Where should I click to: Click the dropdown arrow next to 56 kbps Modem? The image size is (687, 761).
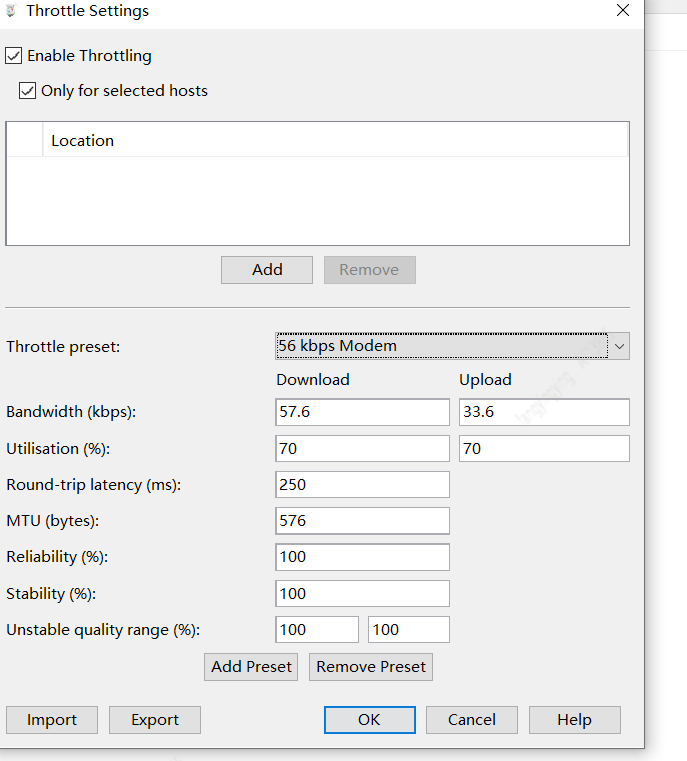(619, 346)
